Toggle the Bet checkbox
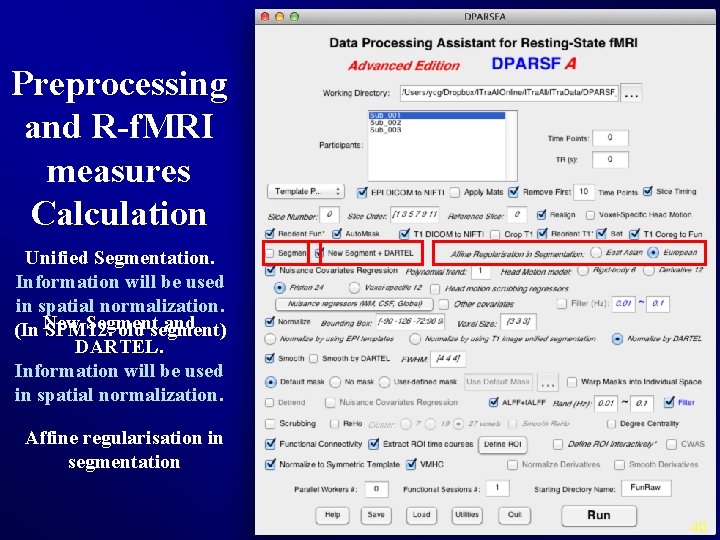Screen dimensions: 720x540 pos(602,234)
